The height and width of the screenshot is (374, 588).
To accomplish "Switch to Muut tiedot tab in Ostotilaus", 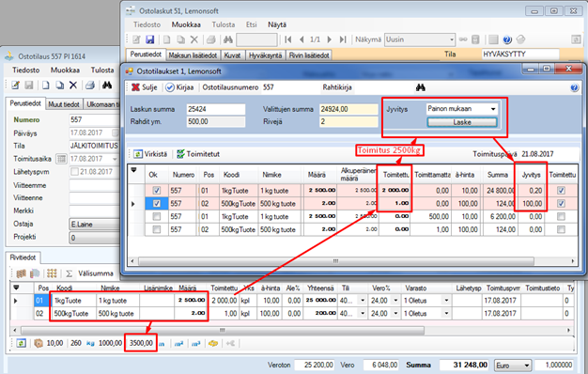I will 64,104.
